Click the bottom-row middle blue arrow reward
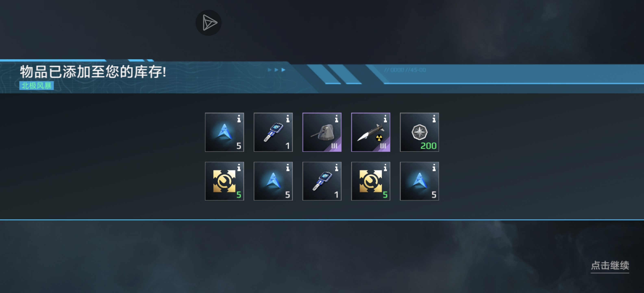This screenshot has height=293, width=644. point(273,181)
